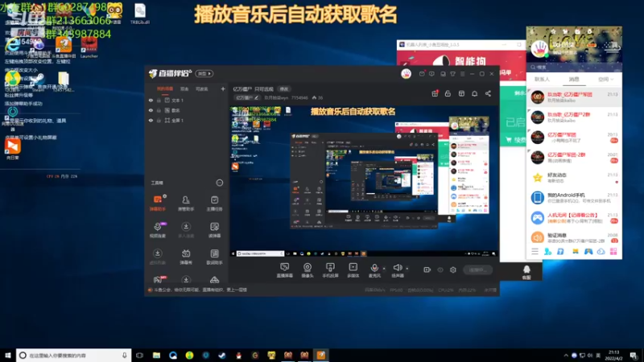Click the unlock padlock icon in header

tap(448, 93)
